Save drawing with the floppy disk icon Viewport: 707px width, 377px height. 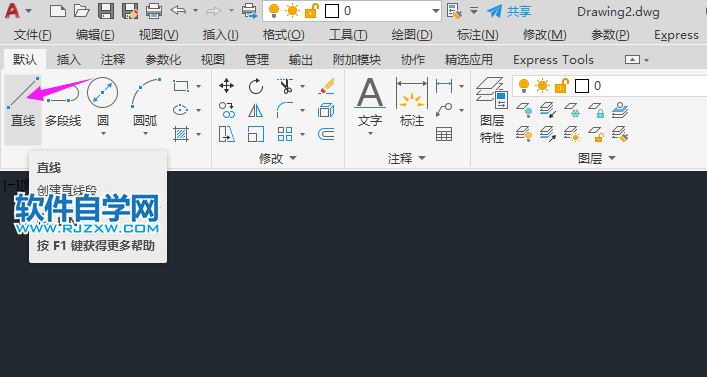coord(106,11)
